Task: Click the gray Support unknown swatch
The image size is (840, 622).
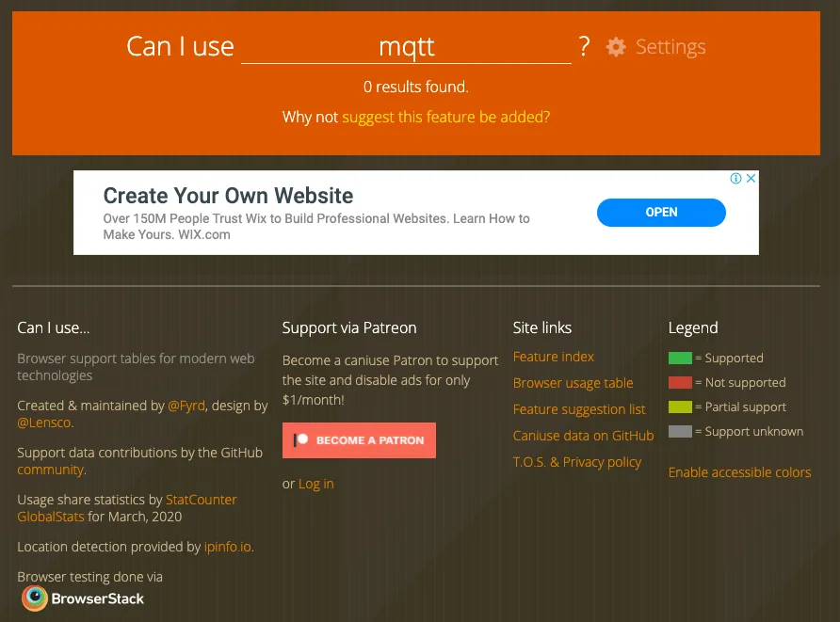Action: pos(680,432)
